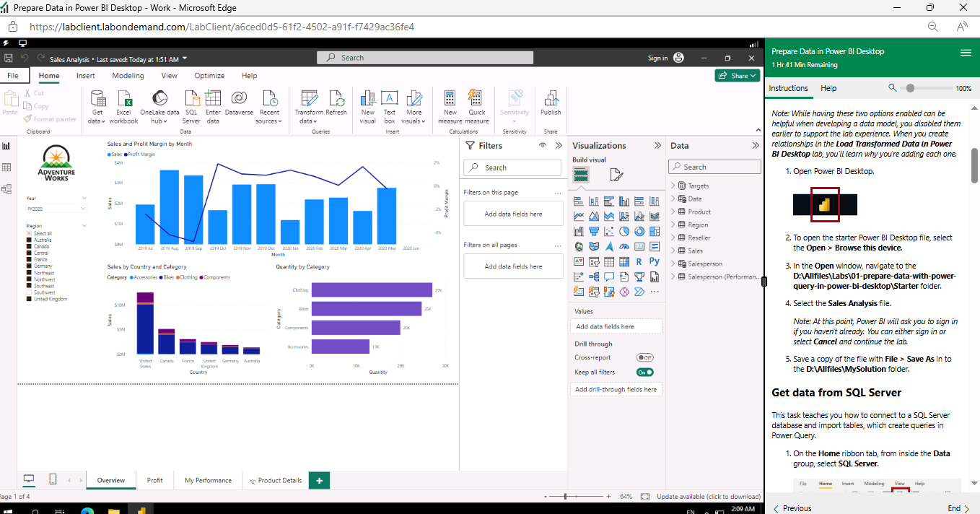Toggle the Keep all filters switch

pyautogui.click(x=644, y=373)
